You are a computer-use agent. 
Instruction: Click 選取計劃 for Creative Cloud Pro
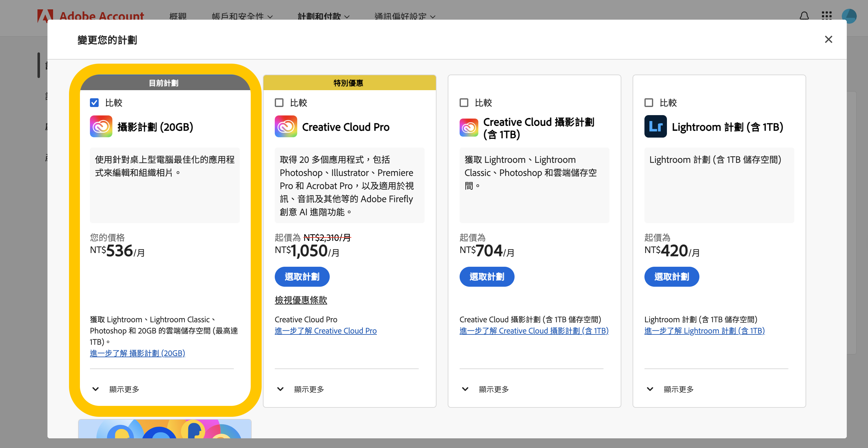(x=302, y=276)
